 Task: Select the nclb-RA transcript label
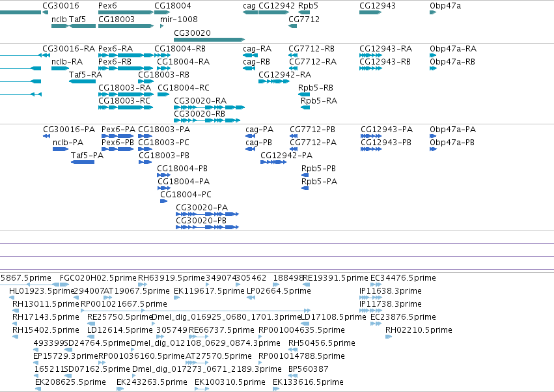(x=67, y=61)
